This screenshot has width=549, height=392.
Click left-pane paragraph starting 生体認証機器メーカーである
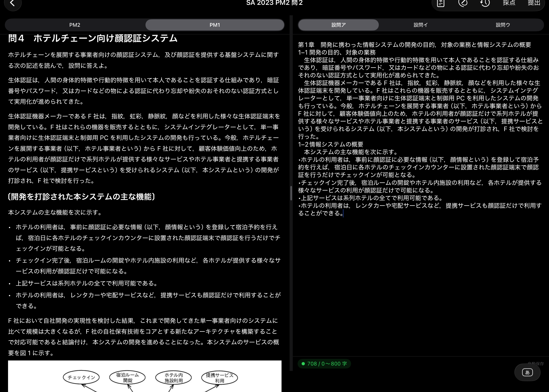[144, 148]
